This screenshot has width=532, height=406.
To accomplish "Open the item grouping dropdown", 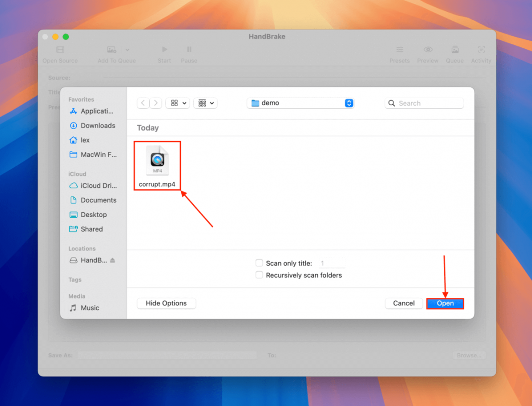I will tap(205, 103).
